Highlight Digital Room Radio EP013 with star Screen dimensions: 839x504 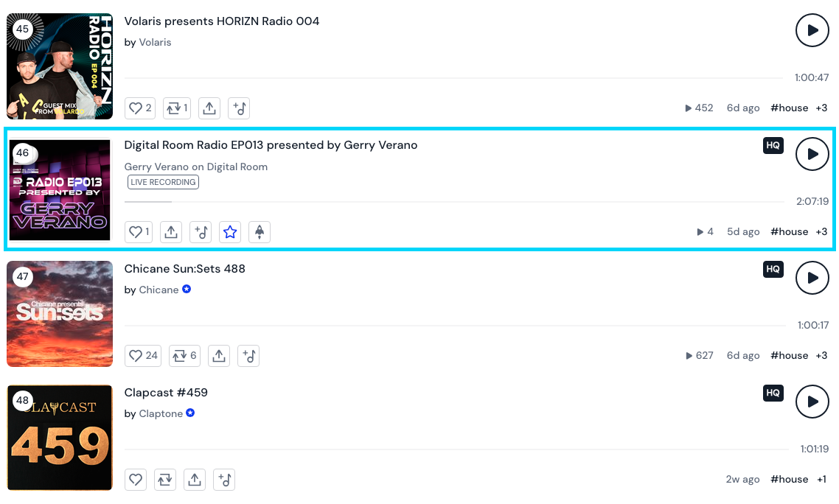click(230, 232)
